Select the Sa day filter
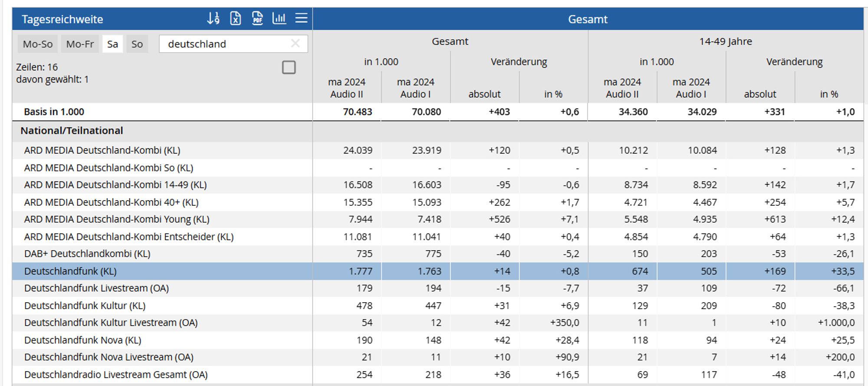Image resolution: width=868 pixels, height=386 pixels. click(112, 44)
